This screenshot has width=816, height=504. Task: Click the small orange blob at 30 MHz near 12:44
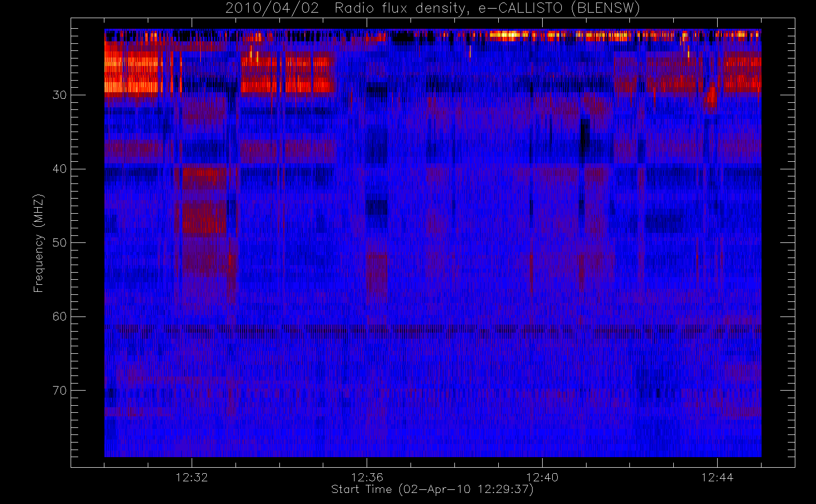click(711, 96)
